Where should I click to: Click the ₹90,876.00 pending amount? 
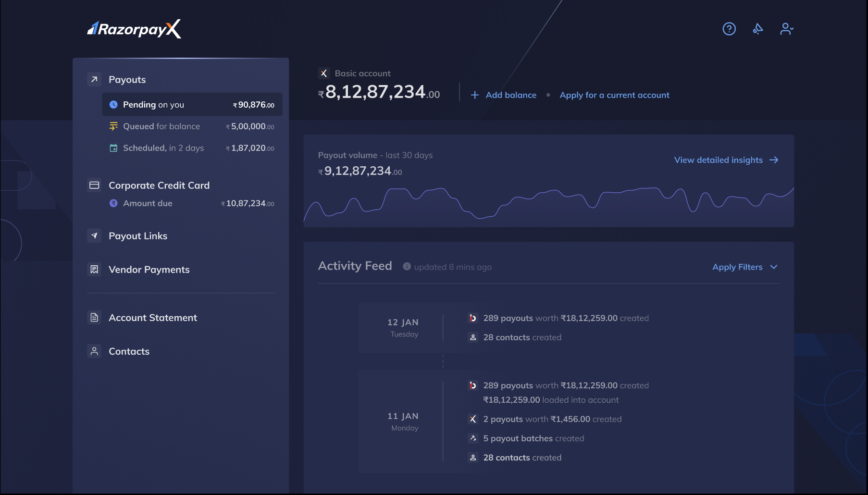click(254, 105)
